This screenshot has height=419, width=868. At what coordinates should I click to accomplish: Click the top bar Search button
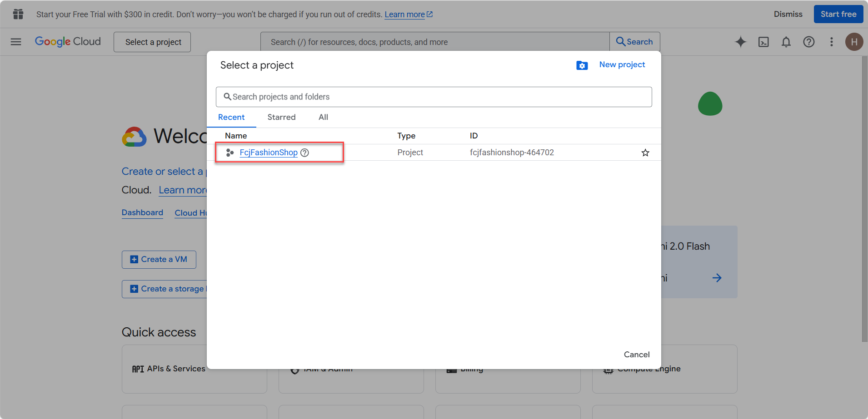point(634,42)
